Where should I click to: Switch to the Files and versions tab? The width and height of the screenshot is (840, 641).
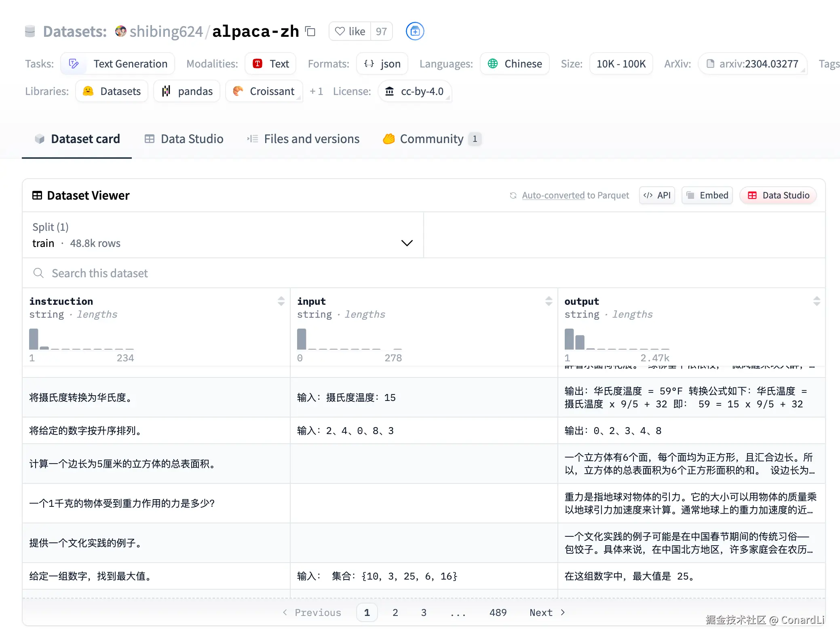312,139
